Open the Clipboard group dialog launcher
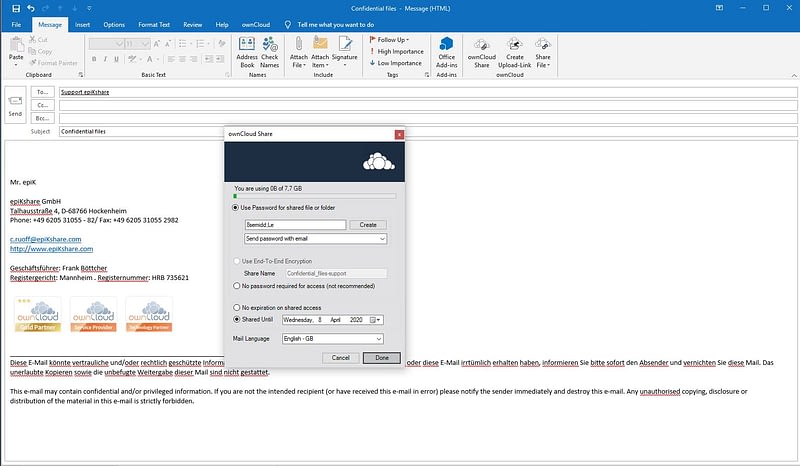 [x=81, y=75]
